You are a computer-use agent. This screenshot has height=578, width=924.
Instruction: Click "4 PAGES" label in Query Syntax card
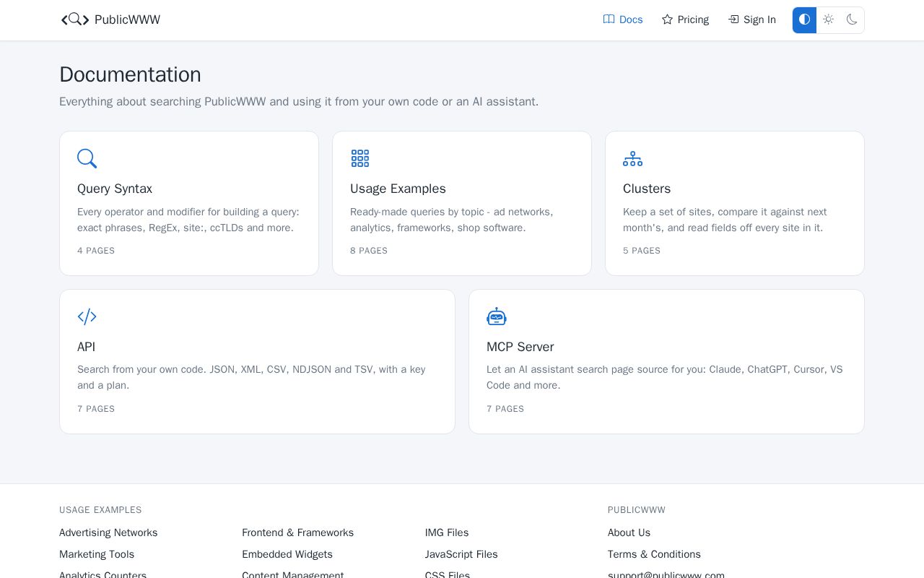[96, 251]
